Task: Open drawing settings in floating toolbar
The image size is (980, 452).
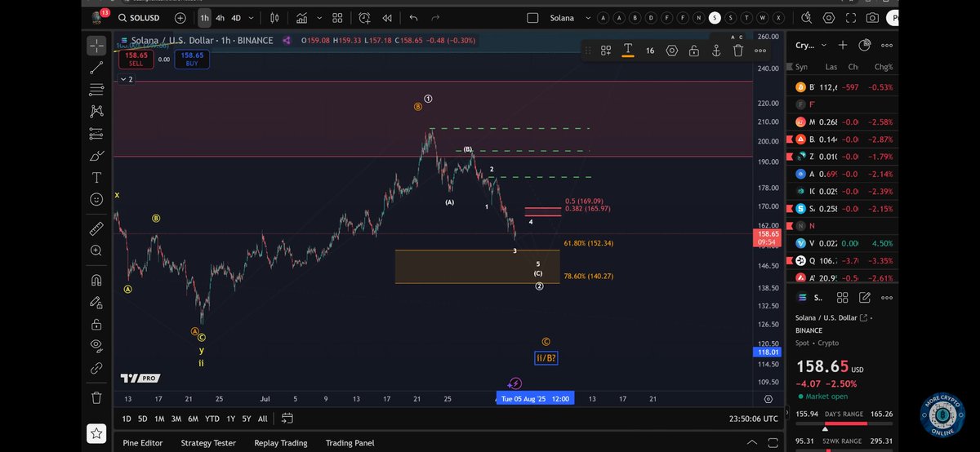Action: click(671, 51)
